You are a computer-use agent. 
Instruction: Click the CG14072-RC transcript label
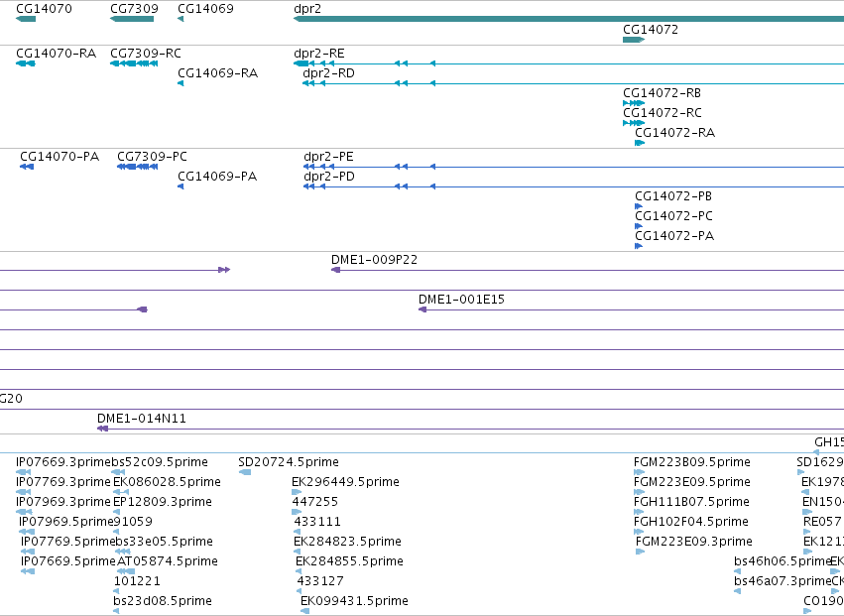[663, 113]
